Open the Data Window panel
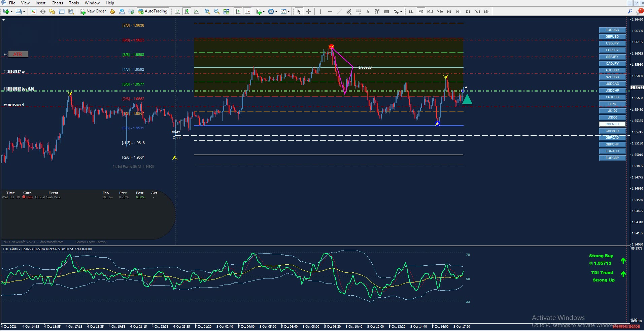The height and width of the screenshot is (331, 644). [43, 11]
